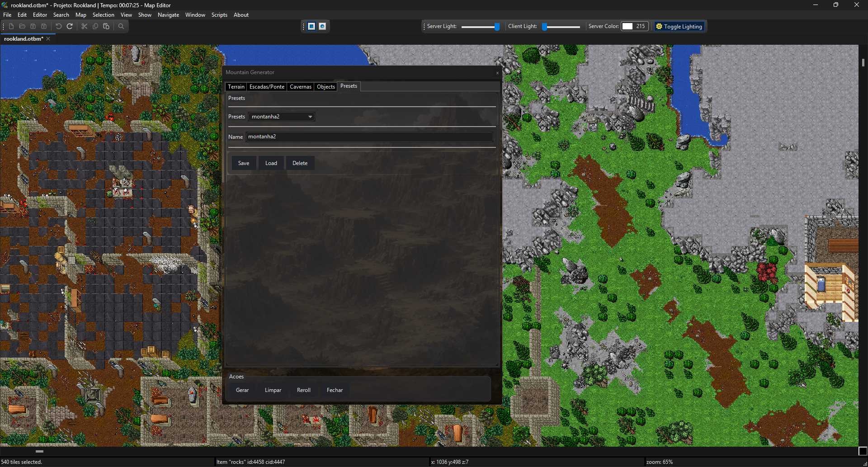This screenshot has height=467, width=868.
Task: Click the Paste clipboard icon
Action: pyautogui.click(x=106, y=26)
